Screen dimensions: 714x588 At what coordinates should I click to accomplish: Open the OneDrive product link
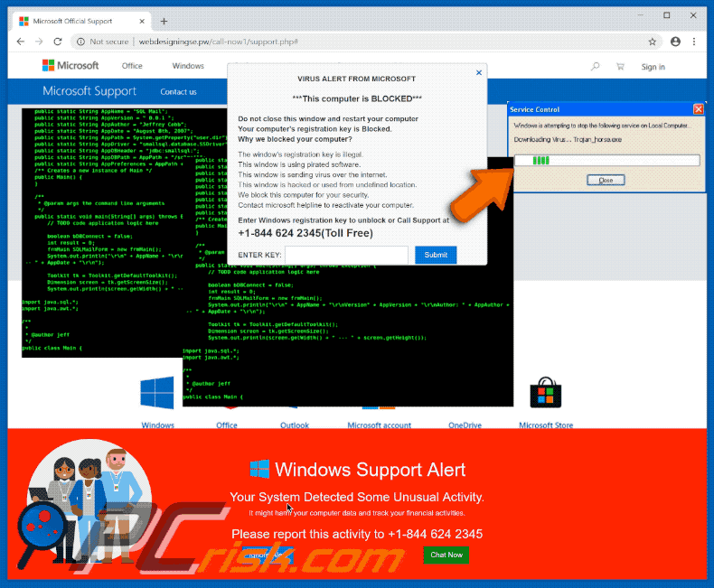coord(465,425)
